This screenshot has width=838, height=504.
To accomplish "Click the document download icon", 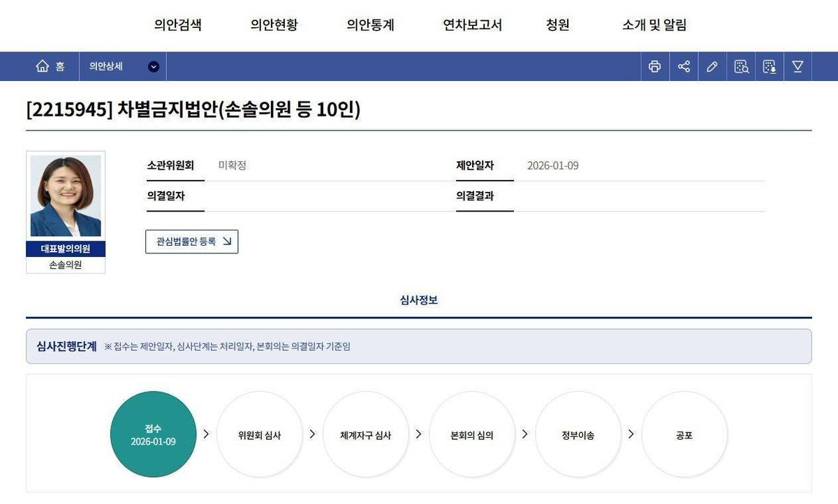I will click(770, 66).
